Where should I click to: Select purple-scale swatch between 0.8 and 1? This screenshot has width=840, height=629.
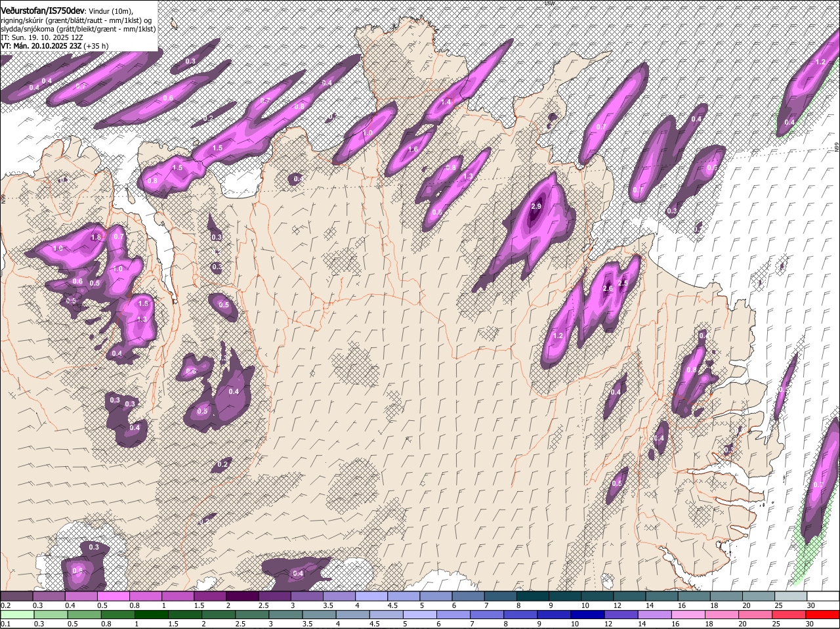146,596
